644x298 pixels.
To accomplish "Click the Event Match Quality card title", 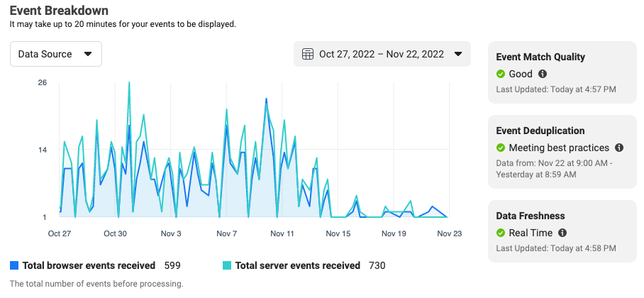I will pos(540,57).
